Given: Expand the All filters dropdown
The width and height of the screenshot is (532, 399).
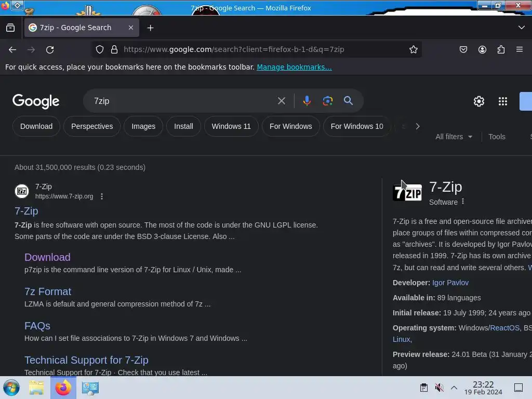Looking at the screenshot, I should pyautogui.click(x=454, y=137).
